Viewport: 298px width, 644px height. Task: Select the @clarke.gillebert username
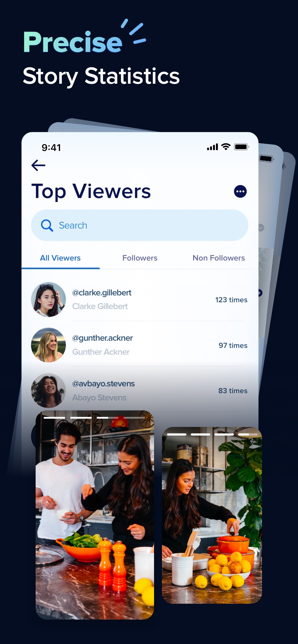[102, 293]
